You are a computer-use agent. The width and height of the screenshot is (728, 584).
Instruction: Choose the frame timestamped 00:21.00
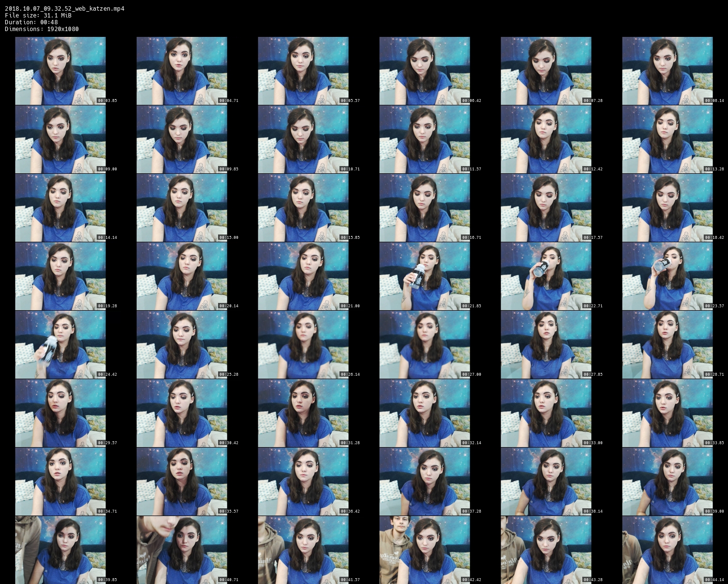point(303,276)
